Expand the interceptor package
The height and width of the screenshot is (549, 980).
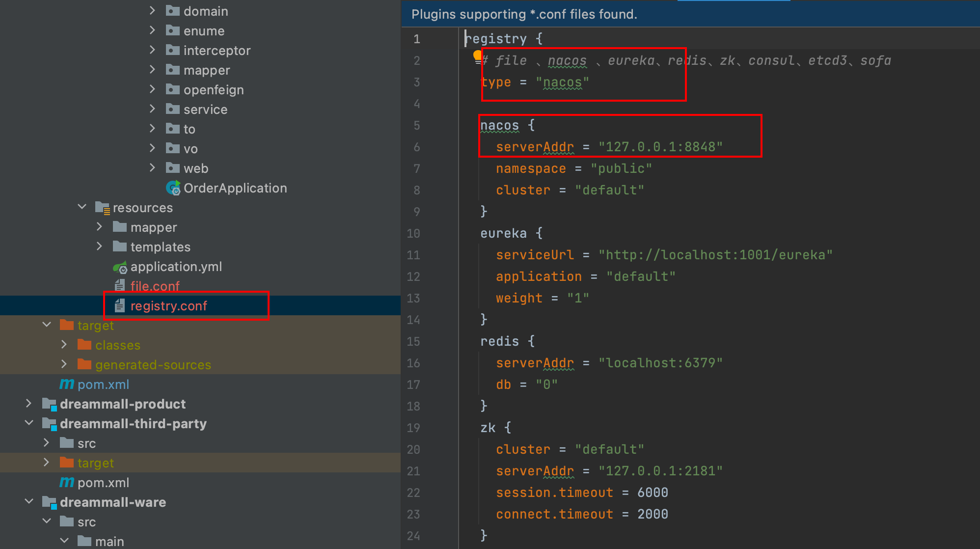152,50
